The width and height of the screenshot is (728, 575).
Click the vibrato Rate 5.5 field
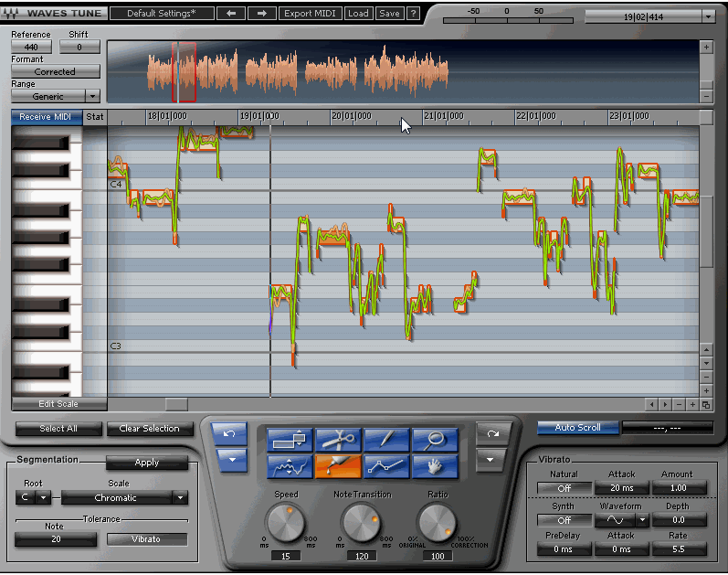(x=679, y=549)
